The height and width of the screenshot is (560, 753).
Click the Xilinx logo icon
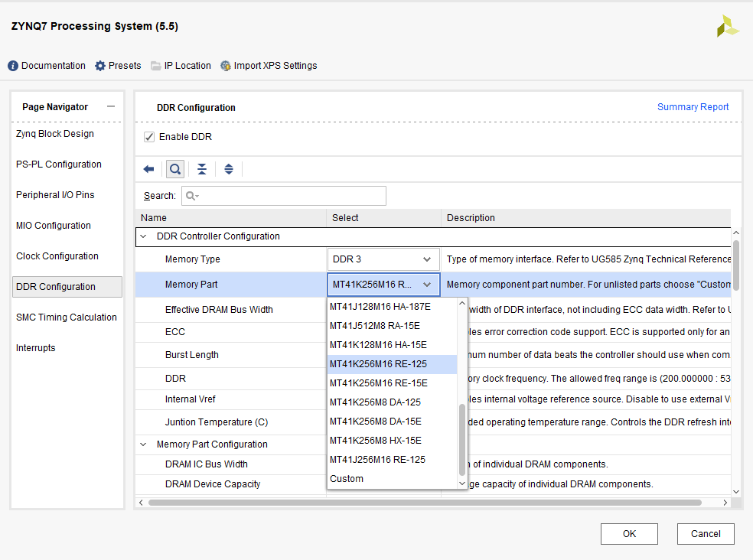click(x=728, y=27)
